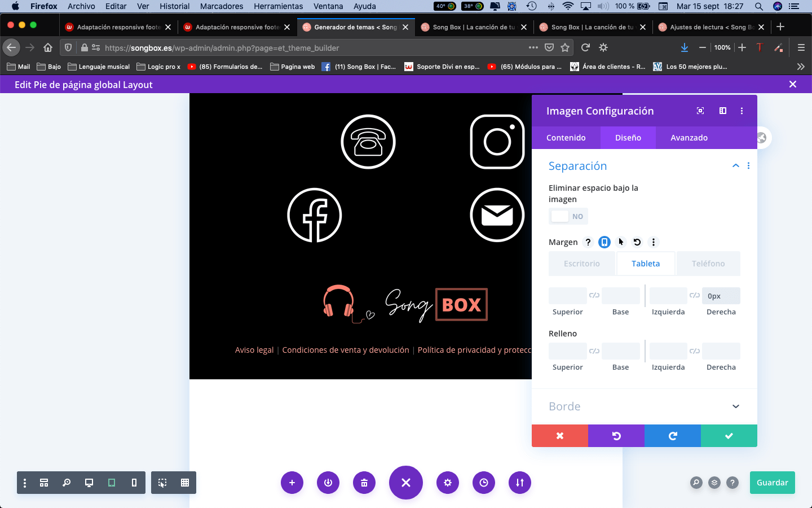Close Edit Pie de página global Layout
812x508 pixels.
coord(793,84)
